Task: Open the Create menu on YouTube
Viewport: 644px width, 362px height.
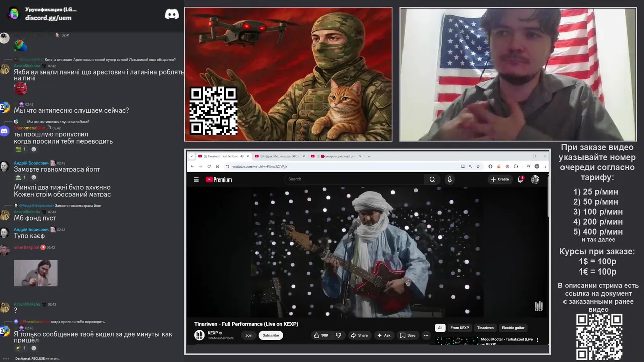Action: [x=500, y=179]
